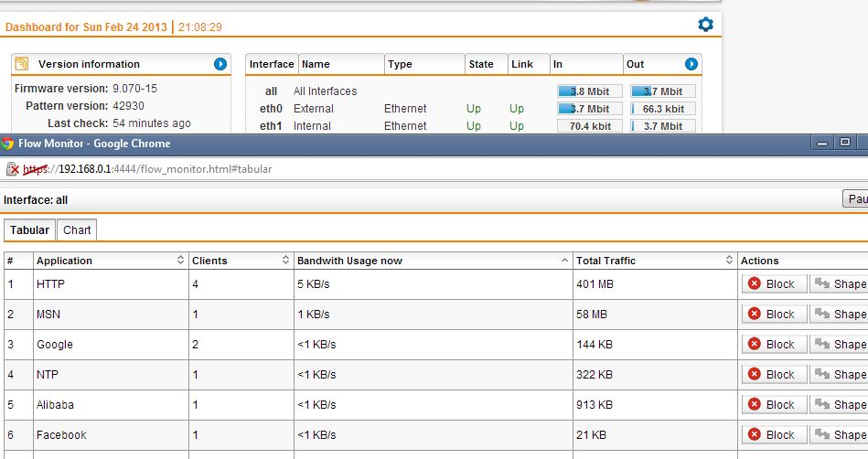Click the HTTP total traffic 401 MB cell
This screenshot has height=459, width=868.
655,284
